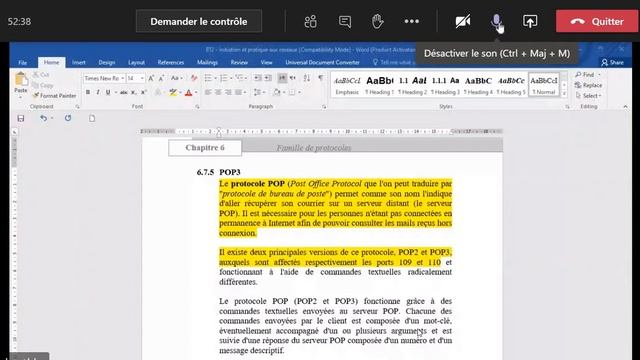Toggle the camera on

click(463, 21)
